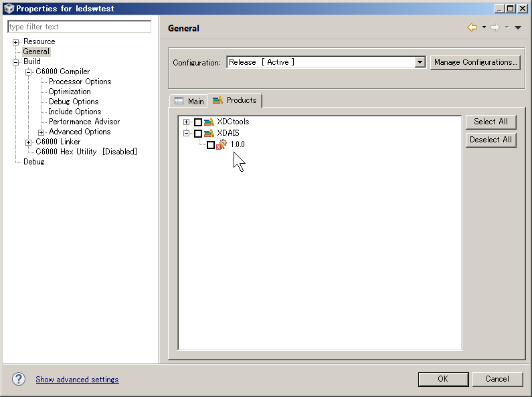Click the Main tab icon
This screenshot has height=397, width=532.
179,101
